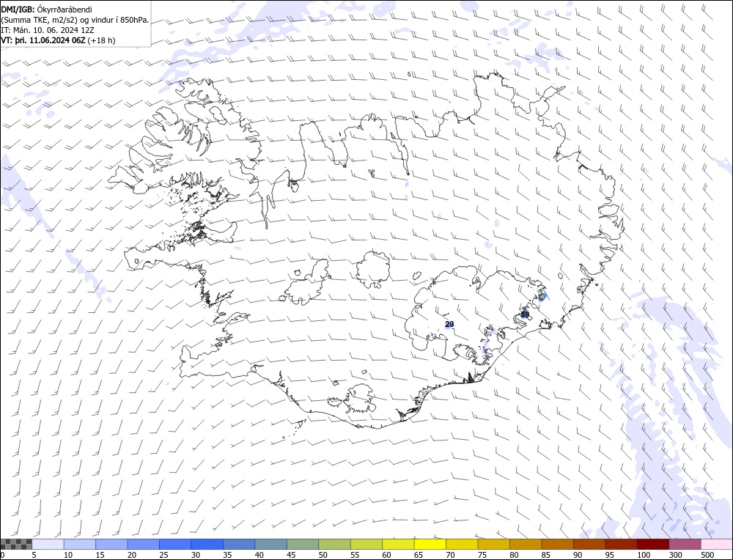Image resolution: width=733 pixels, height=560 pixels.
Task: Click the legend scale label 300
Action: tap(675, 555)
